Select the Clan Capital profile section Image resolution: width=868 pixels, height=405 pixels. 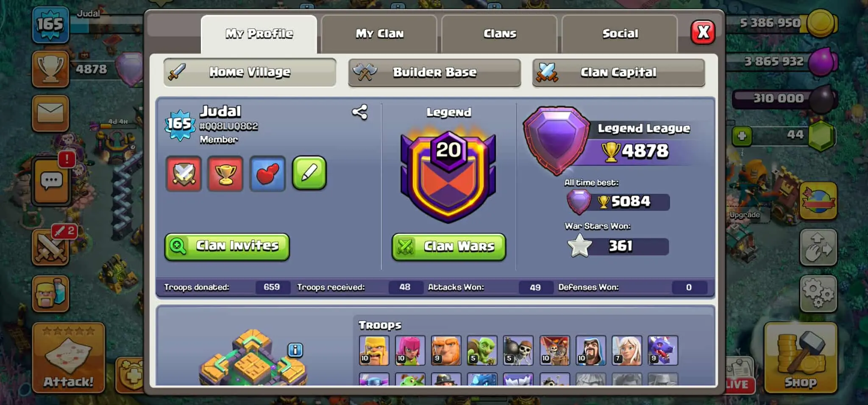[618, 73]
